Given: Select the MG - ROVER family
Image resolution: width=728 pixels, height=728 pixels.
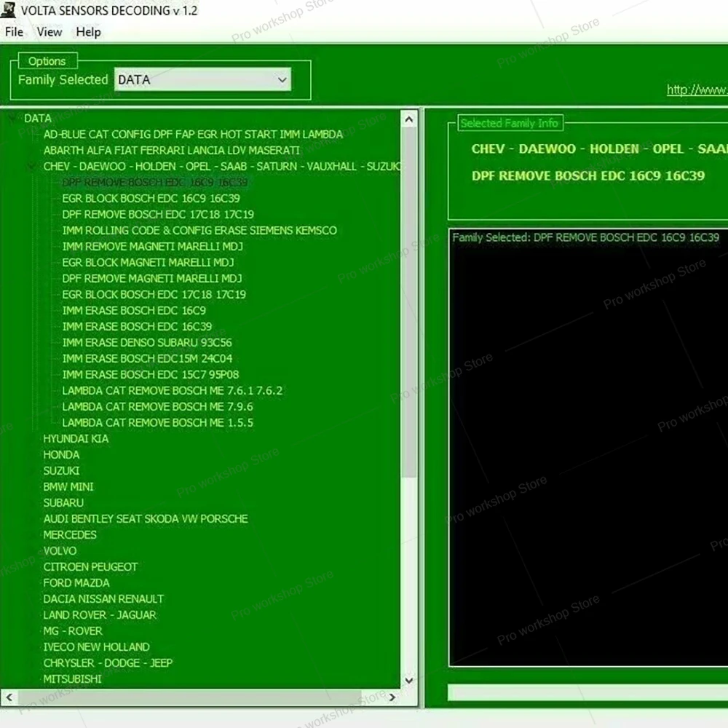Looking at the screenshot, I should (72, 631).
